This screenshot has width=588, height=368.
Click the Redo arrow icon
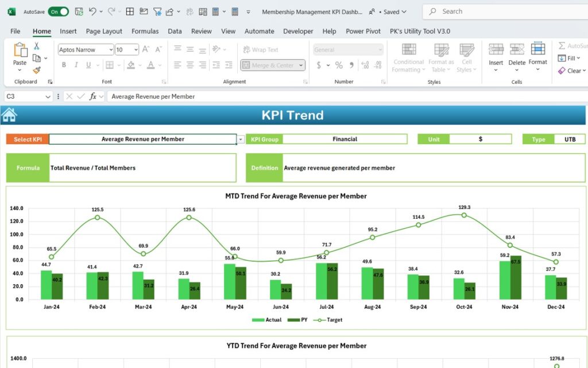point(111,11)
